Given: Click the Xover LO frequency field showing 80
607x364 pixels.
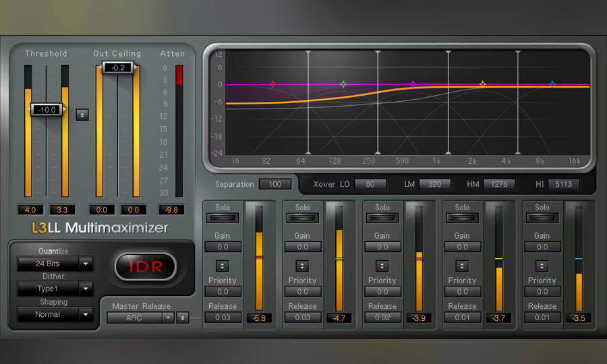Looking at the screenshot, I should pyautogui.click(x=370, y=184).
